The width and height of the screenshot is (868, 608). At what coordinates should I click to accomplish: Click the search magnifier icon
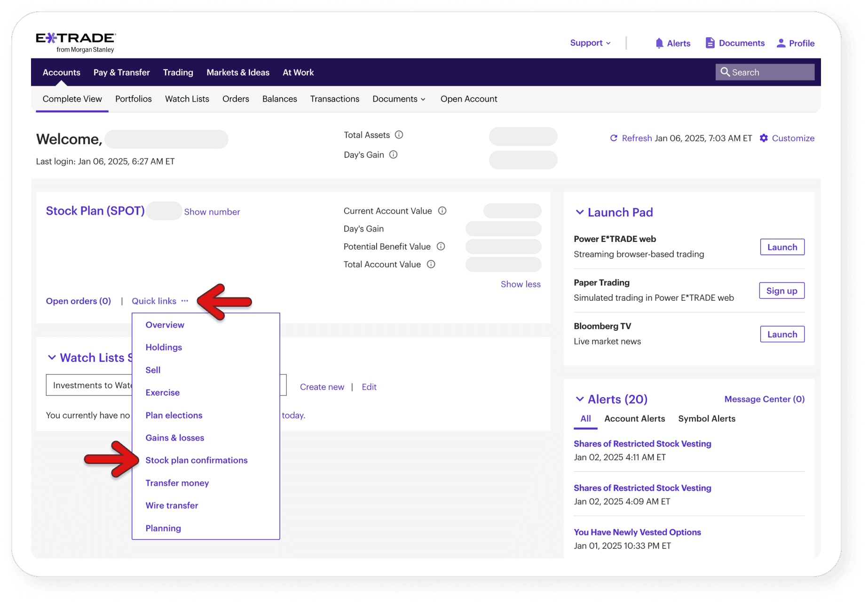(725, 72)
